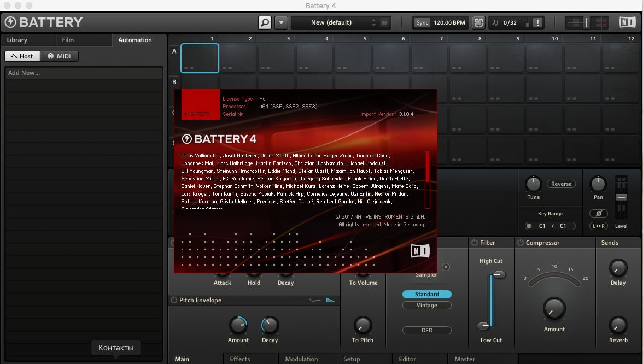Select the MIDI automation button
This screenshot has width=643, height=364.
coord(59,56)
